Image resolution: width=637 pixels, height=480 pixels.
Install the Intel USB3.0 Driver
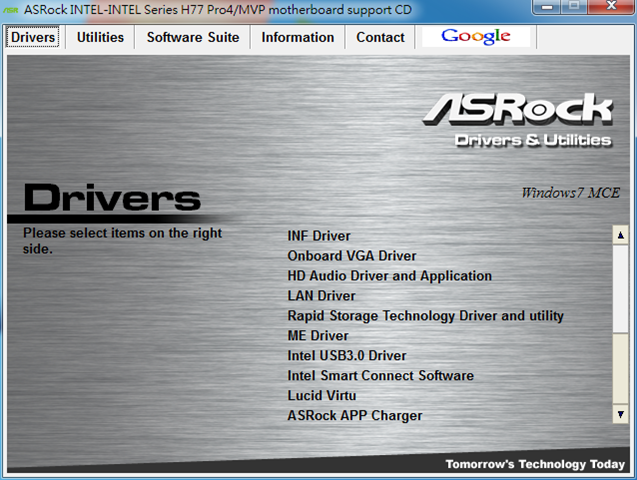coord(347,355)
